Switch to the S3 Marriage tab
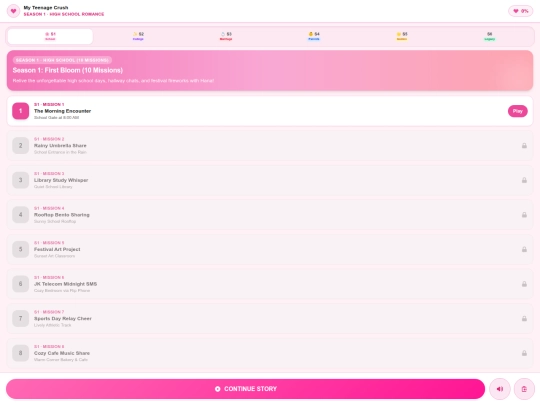Image resolution: width=540 pixels, height=405 pixels. click(226, 36)
